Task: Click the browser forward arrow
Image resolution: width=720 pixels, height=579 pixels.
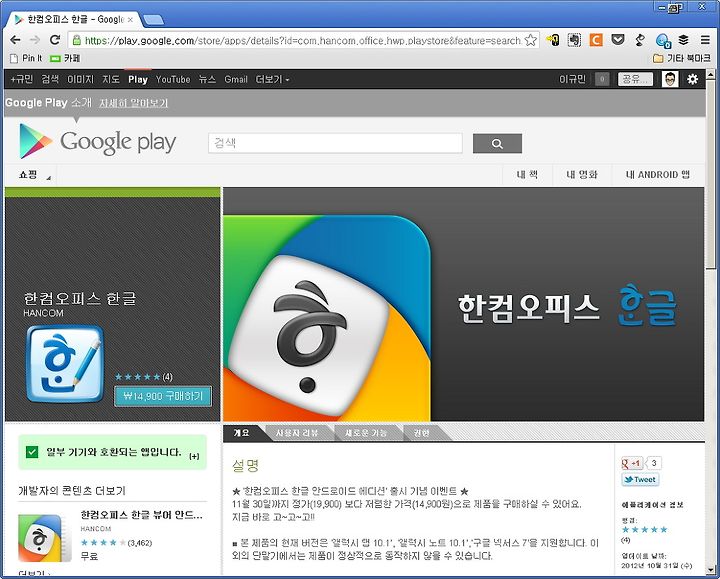Action: 35,40
